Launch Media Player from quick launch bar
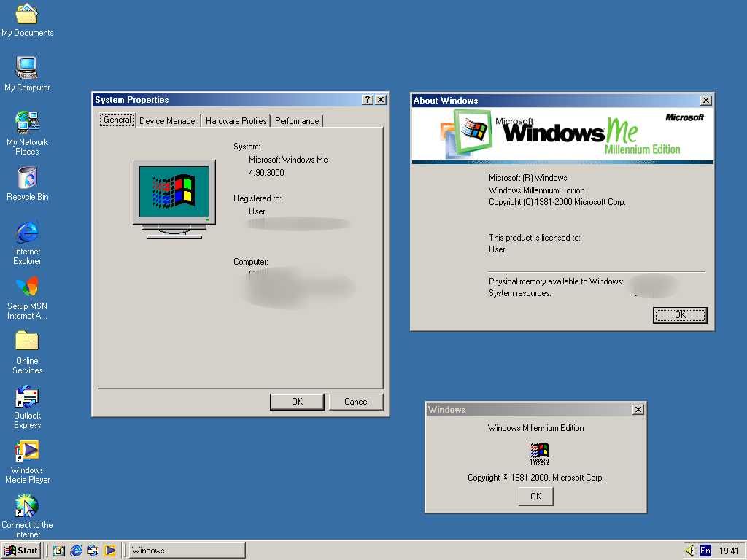The image size is (747, 560). (x=109, y=551)
